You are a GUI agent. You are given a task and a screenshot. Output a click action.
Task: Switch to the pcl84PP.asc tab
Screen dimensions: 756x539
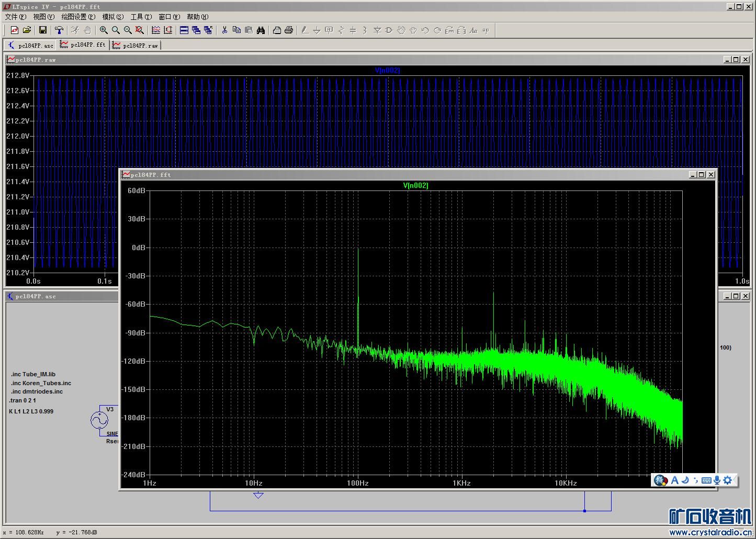coord(30,46)
